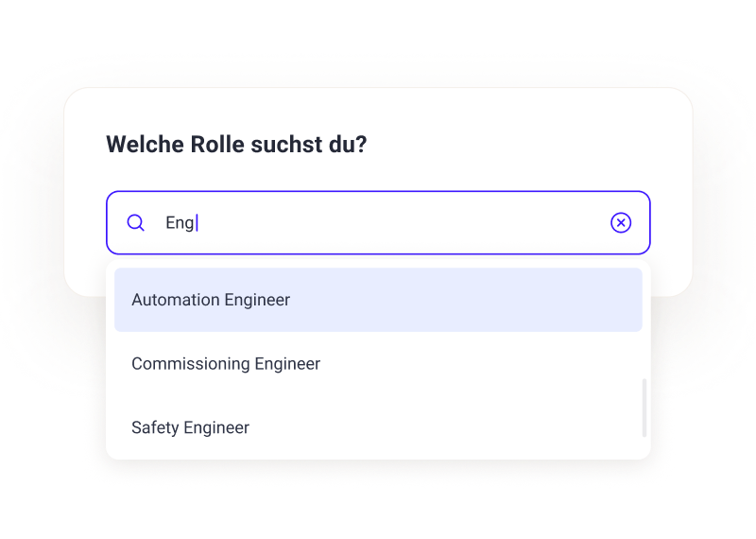Screen dimensions: 756x539
Task: Click the magnifying glass search icon
Action: (x=136, y=223)
